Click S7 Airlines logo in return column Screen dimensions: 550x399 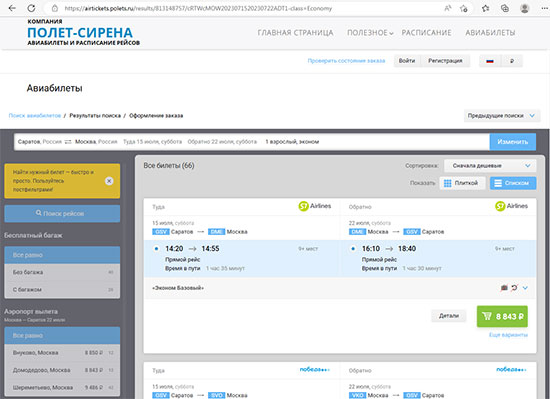click(x=511, y=206)
